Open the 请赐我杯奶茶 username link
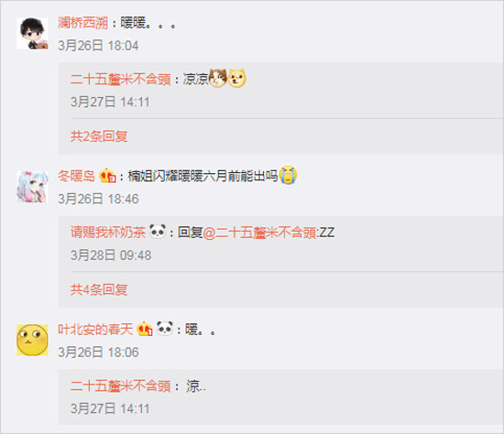 point(108,233)
